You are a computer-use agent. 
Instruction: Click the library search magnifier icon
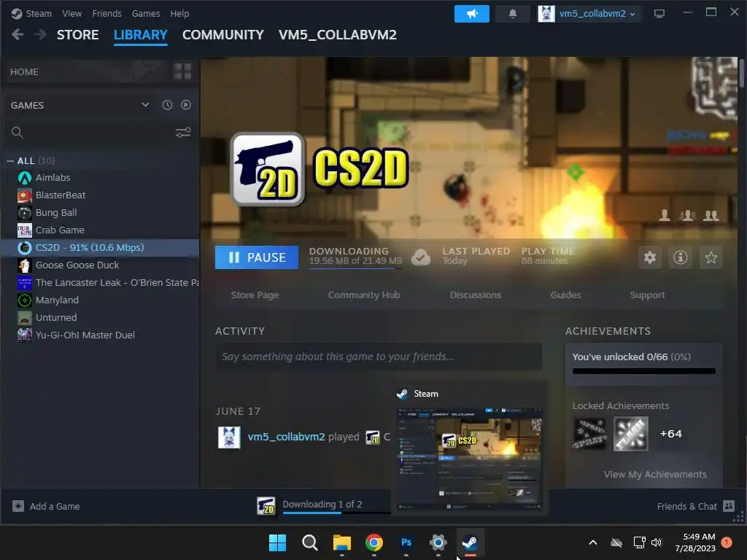pyautogui.click(x=18, y=133)
